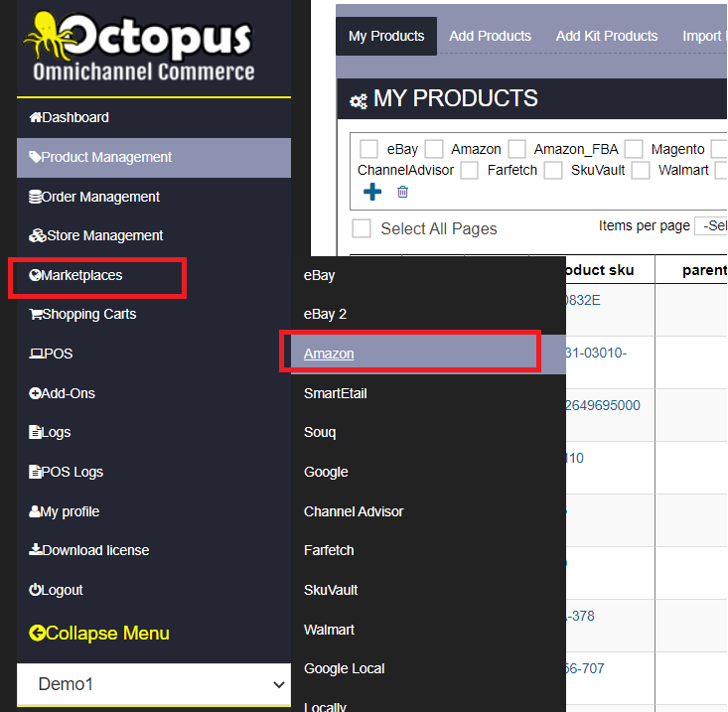The image size is (728, 712).
Task: Open the Items per page dropdown
Action: click(x=711, y=226)
